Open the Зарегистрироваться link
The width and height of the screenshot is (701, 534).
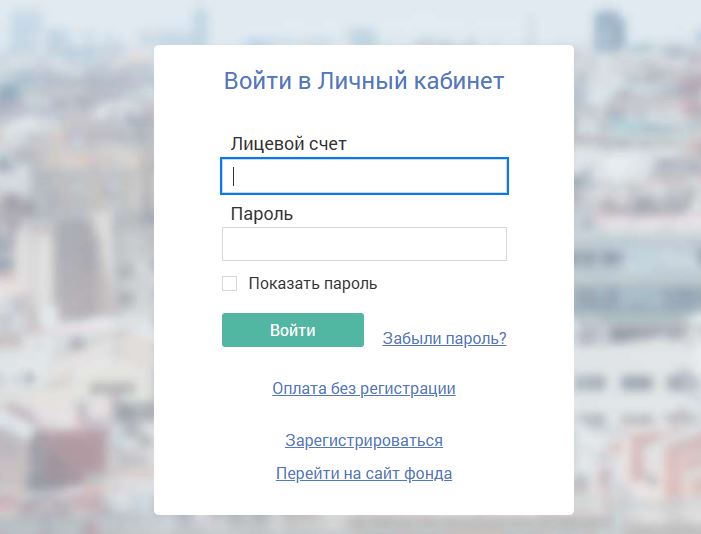click(x=364, y=441)
